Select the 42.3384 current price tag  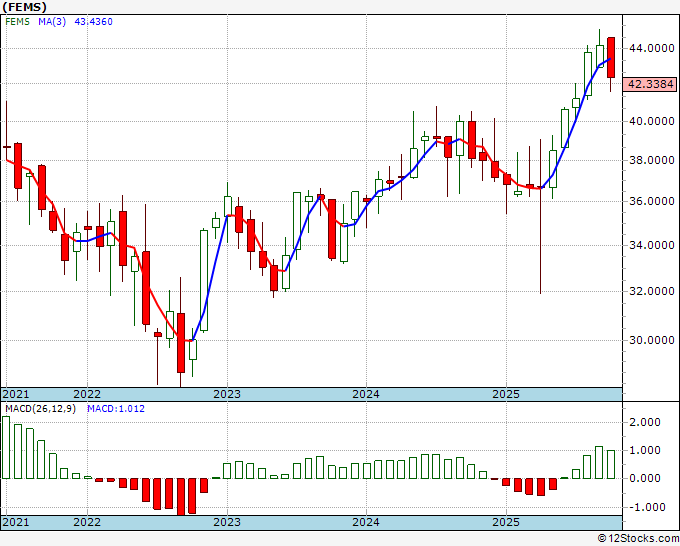coord(651,84)
